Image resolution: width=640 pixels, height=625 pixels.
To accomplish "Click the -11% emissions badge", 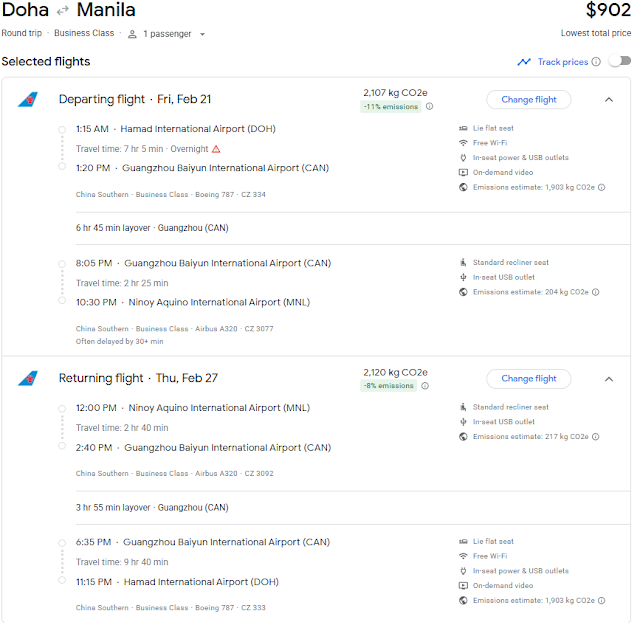I will point(388,107).
